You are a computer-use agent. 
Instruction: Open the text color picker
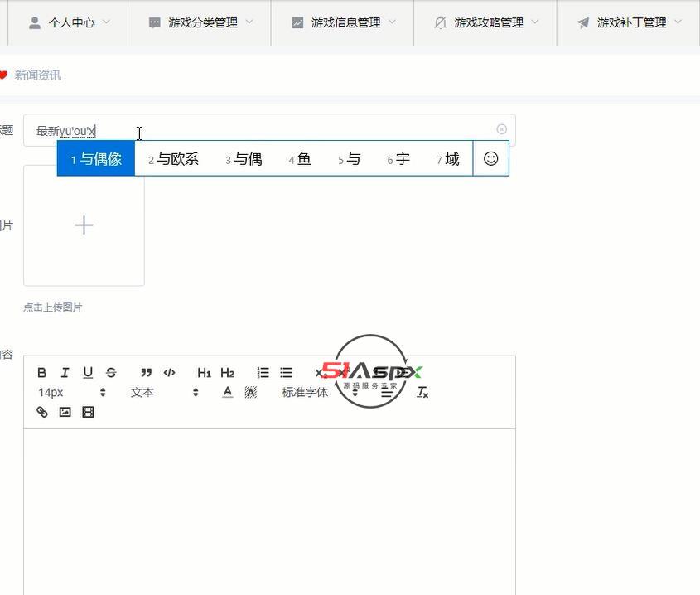coord(228,392)
